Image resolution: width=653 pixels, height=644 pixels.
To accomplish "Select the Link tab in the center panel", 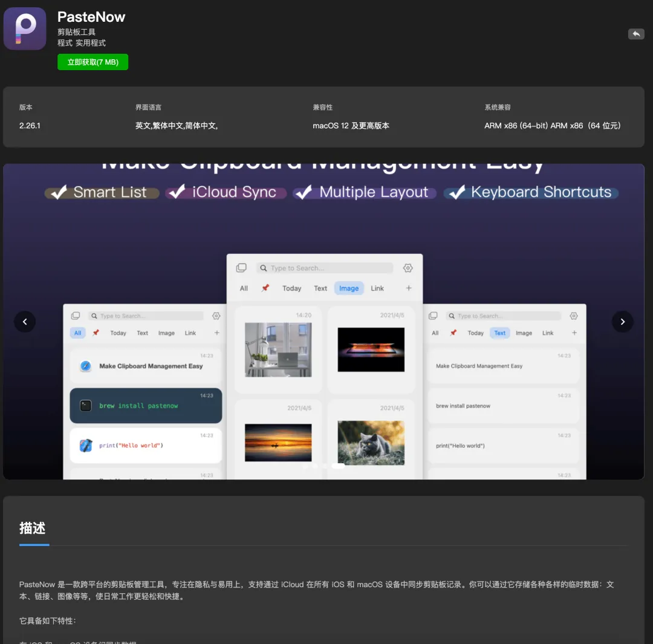I will click(377, 288).
